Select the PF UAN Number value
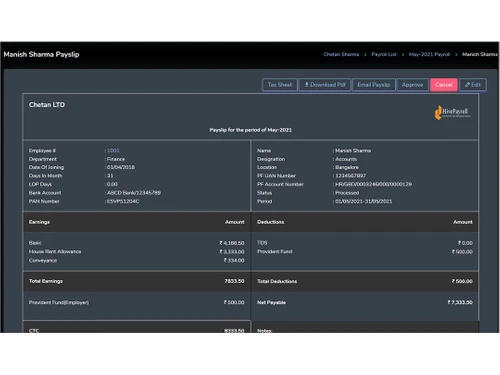This screenshot has width=500, height=375. 350,176
